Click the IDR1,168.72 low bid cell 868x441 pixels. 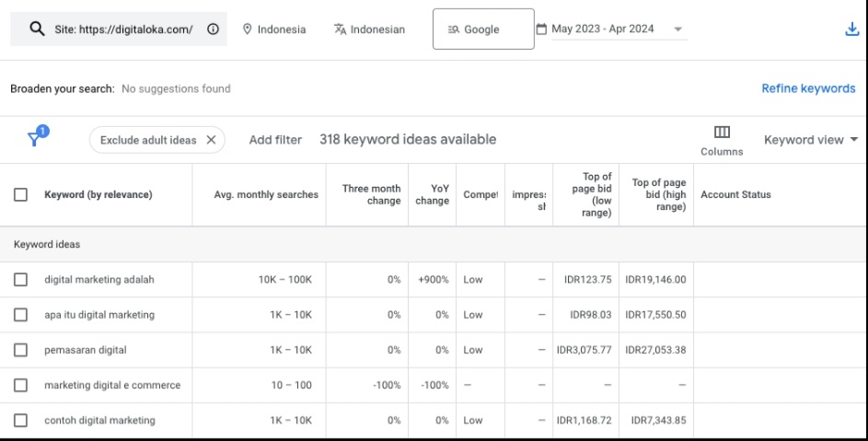(584, 420)
